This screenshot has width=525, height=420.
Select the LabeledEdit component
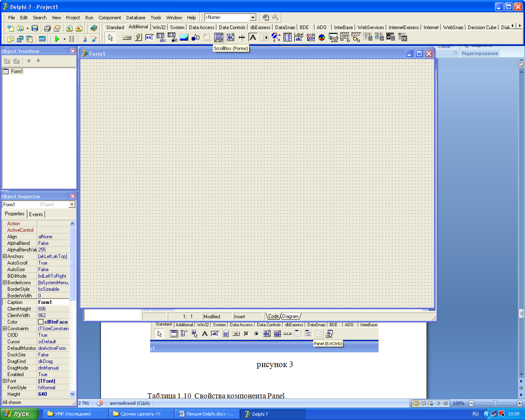pyautogui.click(x=299, y=38)
